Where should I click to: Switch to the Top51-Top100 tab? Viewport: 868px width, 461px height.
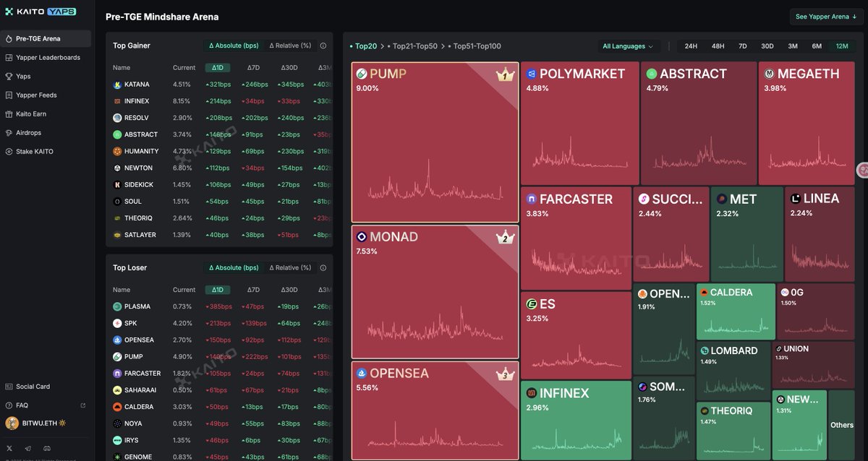point(475,46)
